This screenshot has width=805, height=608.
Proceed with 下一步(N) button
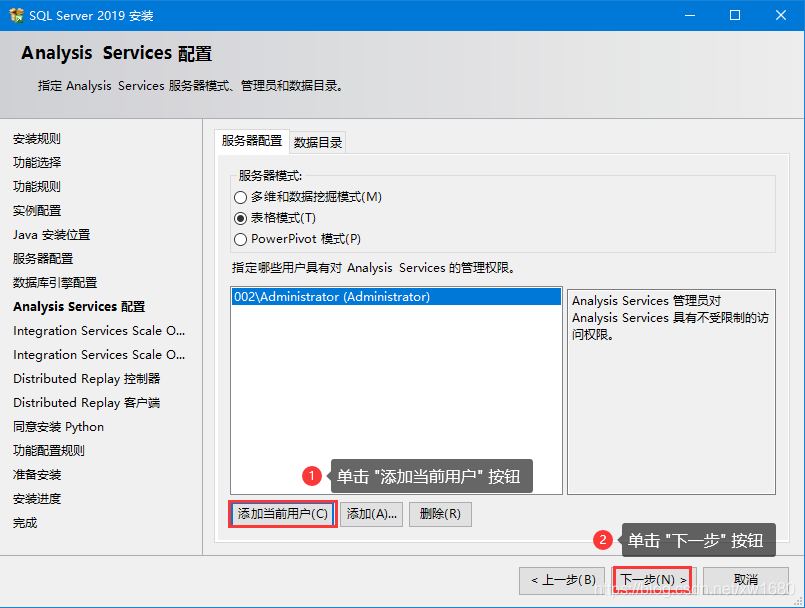(653, 580)
